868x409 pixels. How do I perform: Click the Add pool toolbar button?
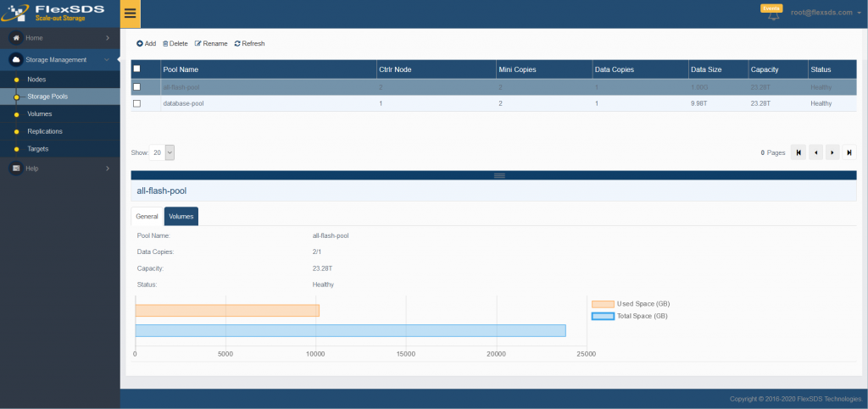[146, 44]
